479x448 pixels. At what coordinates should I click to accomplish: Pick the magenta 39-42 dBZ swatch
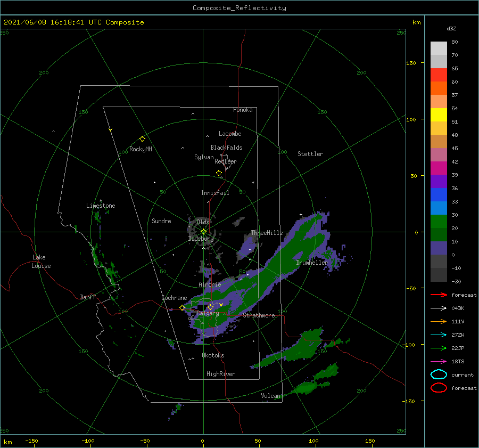click(439, 168)
